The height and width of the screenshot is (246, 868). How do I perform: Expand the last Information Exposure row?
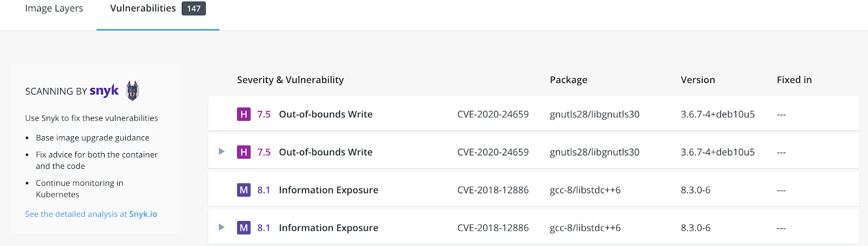click(x=221, y=227)
